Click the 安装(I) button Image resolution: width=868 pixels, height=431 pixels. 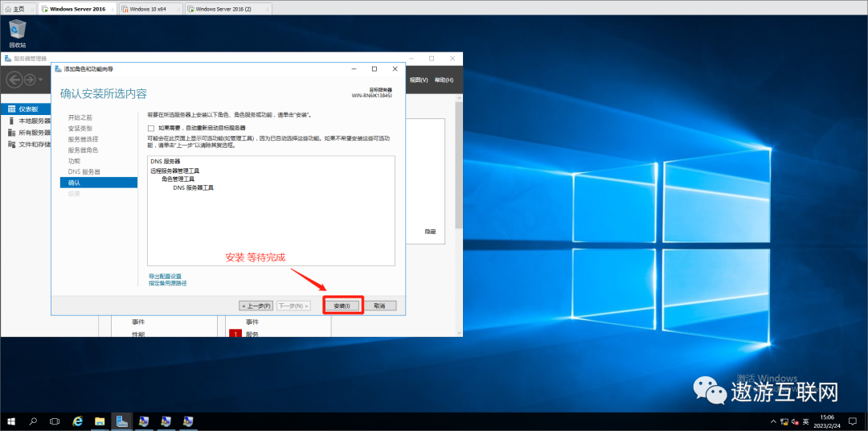[x=342, y=306]
